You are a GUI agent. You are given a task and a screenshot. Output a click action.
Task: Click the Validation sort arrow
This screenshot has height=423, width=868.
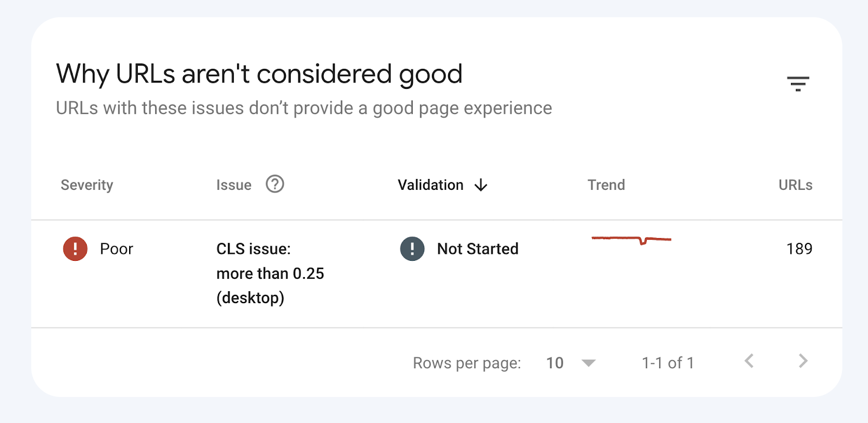pos(481,185)
